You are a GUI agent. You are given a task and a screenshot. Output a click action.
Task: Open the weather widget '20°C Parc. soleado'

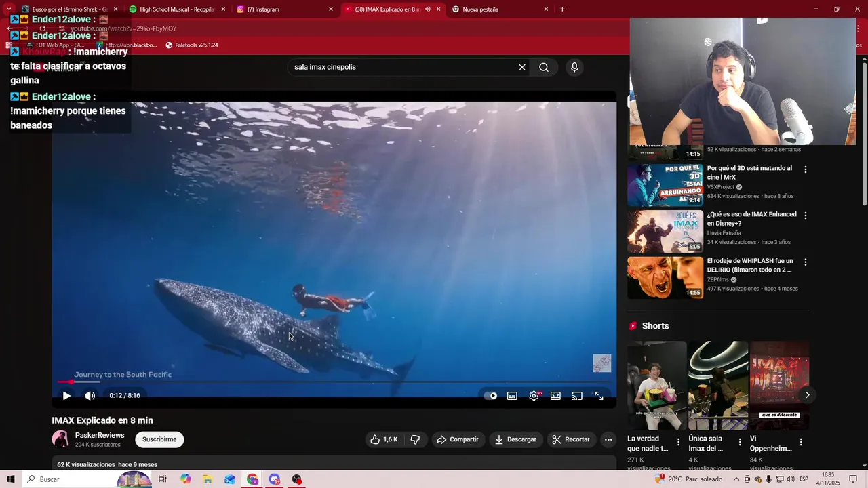(x=689, y=479)
